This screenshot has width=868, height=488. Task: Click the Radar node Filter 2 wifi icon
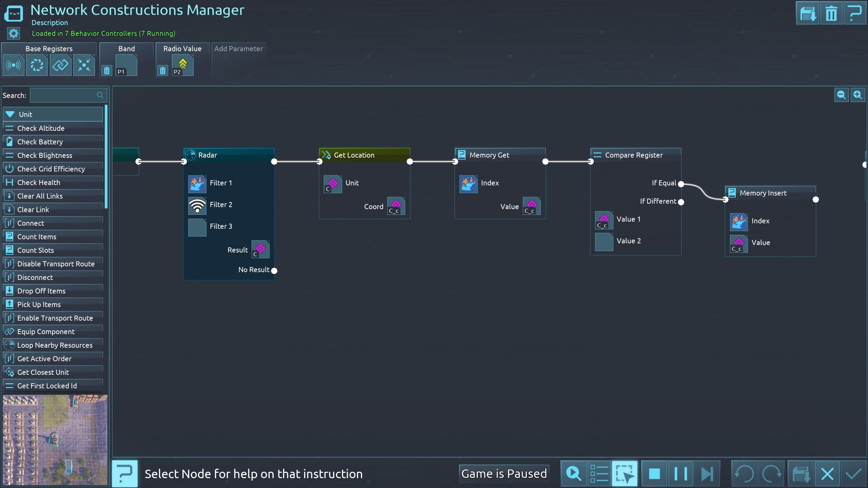197,205
